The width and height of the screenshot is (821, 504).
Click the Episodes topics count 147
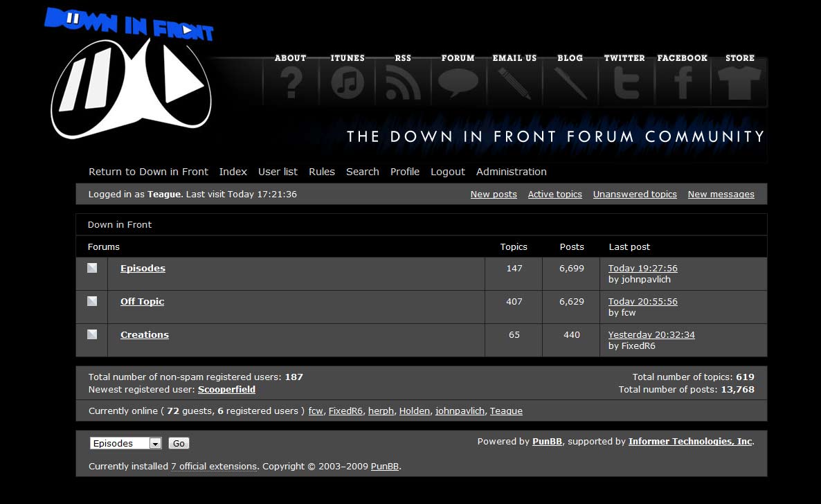(514, 268)
